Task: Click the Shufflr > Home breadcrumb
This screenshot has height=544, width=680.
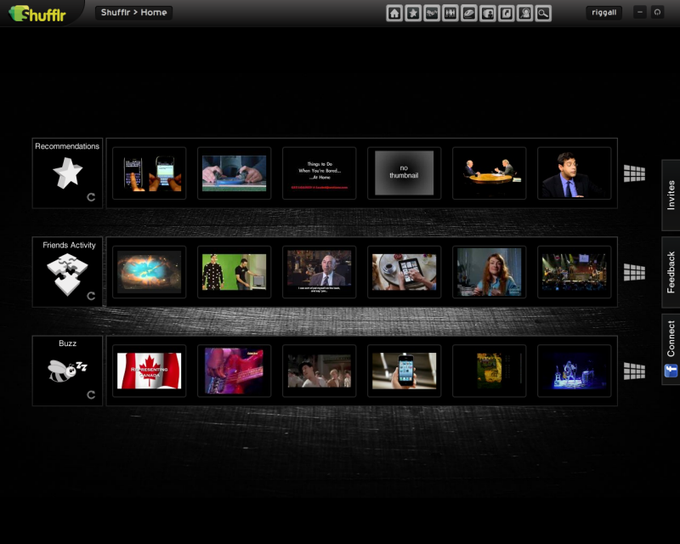Action: pyautogui.click(x=134, y=13)
